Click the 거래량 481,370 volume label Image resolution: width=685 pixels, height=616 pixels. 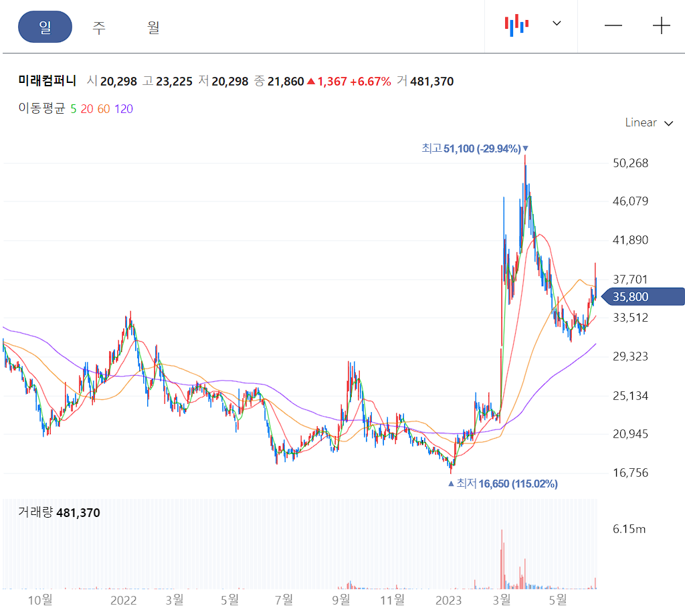(60, 513)
